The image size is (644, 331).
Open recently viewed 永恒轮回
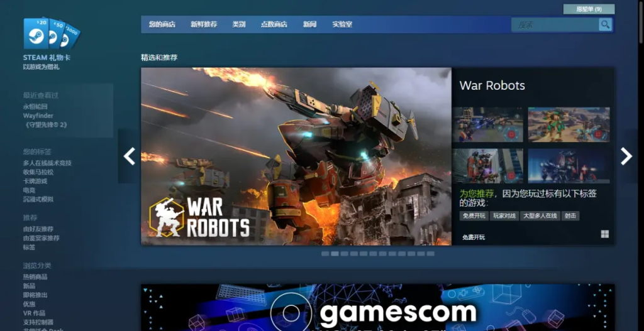35,107
